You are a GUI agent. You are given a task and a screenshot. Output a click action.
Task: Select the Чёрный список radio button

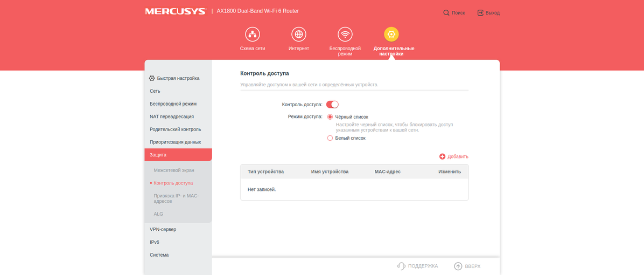click(330, 117)
